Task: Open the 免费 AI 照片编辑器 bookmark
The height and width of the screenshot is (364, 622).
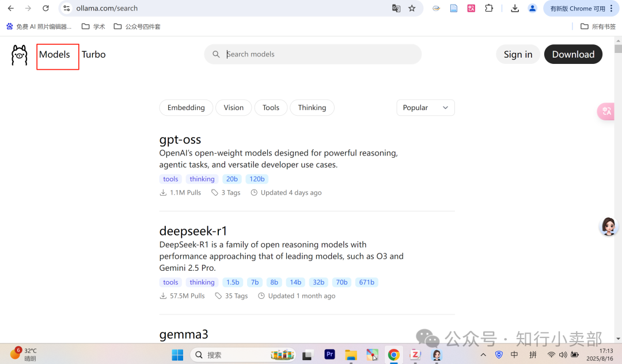Action: click(x=39, y=26)
